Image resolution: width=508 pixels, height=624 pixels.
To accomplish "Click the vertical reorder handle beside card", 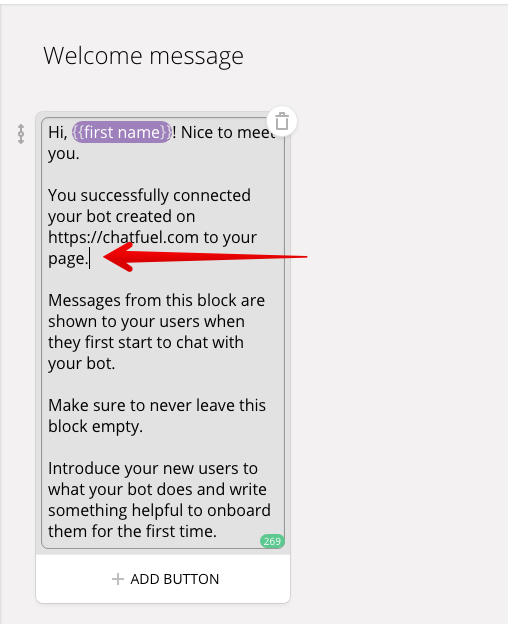I will (x=21, y=134).
